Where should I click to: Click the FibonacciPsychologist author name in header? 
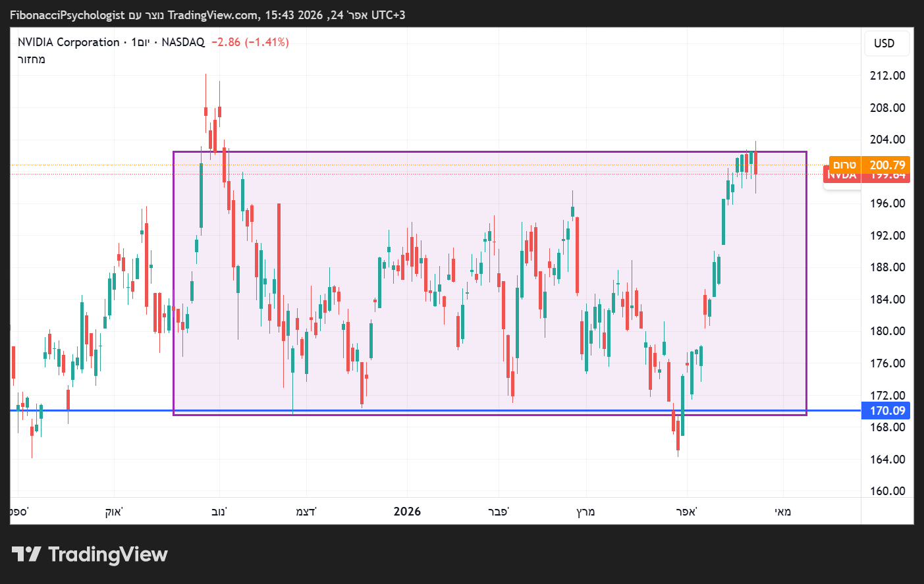[x=67, y=15]
